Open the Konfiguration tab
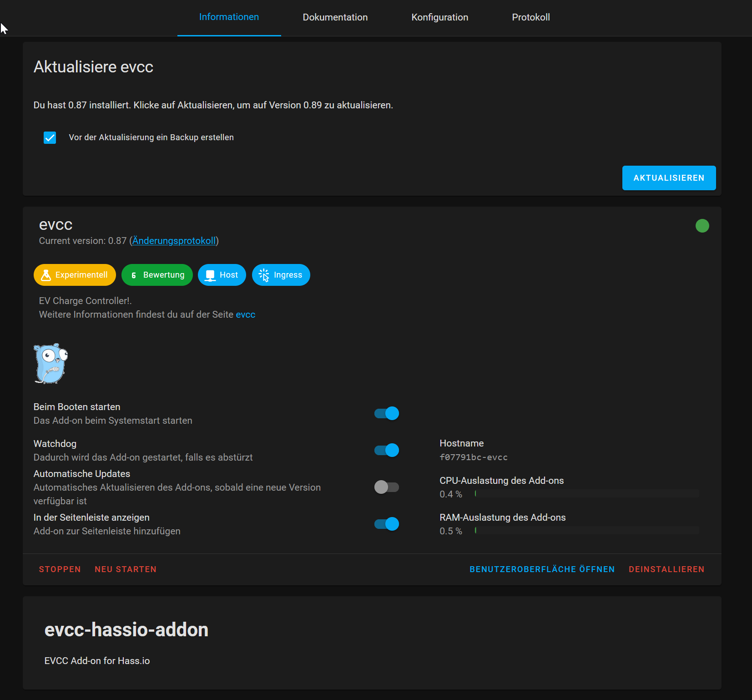The width and height of the screenshot is (752, 700). tap(439, 17)
